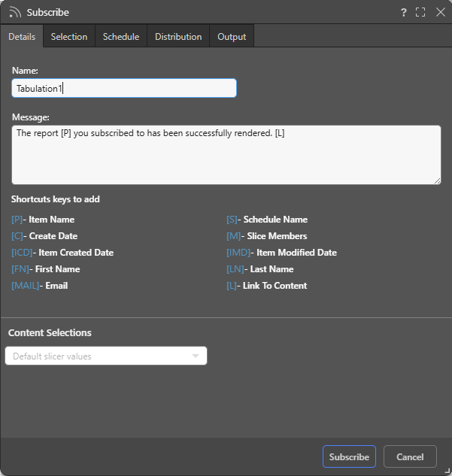Switch to the Output tab
452x476 pixels.
pyautogui.click(x=232, y=37)
